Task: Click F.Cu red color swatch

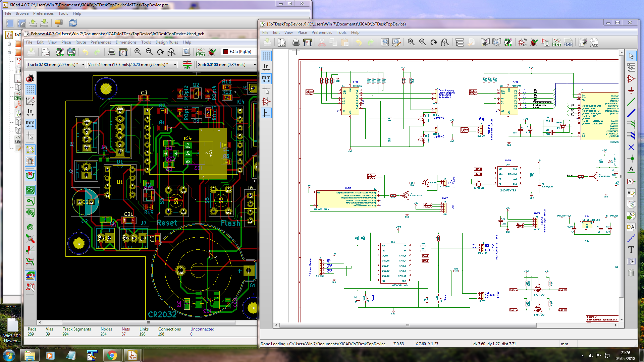Action: [226, 52]
